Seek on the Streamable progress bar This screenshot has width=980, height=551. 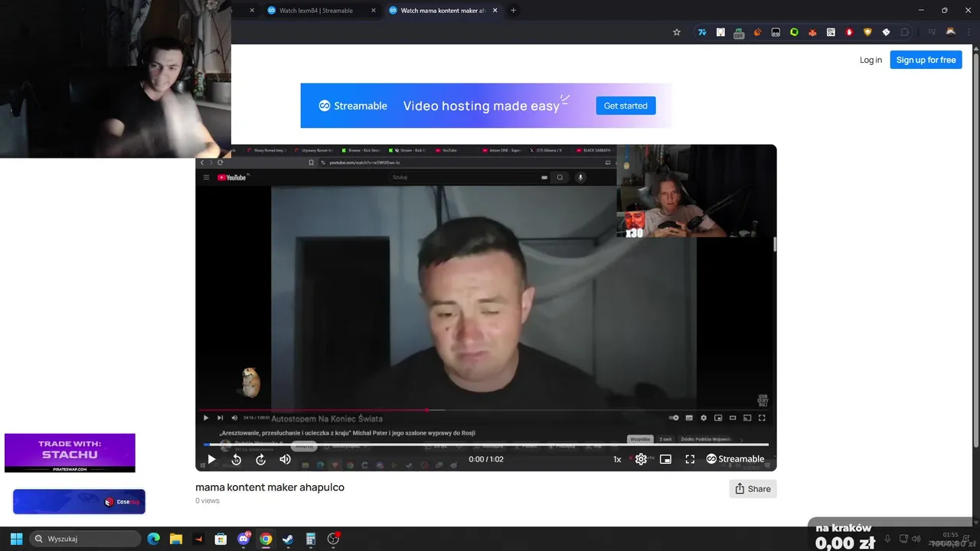click(x=486, y=445)
